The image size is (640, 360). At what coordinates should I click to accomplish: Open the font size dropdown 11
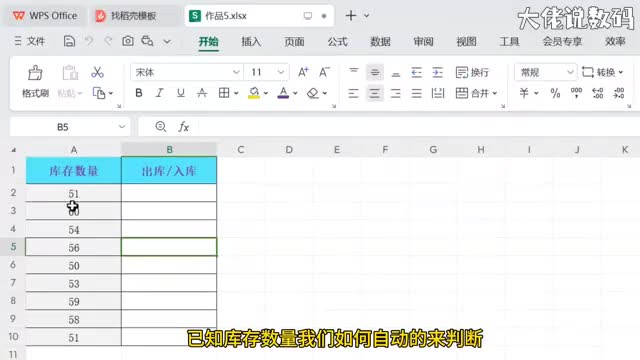(x=280, y=72)
